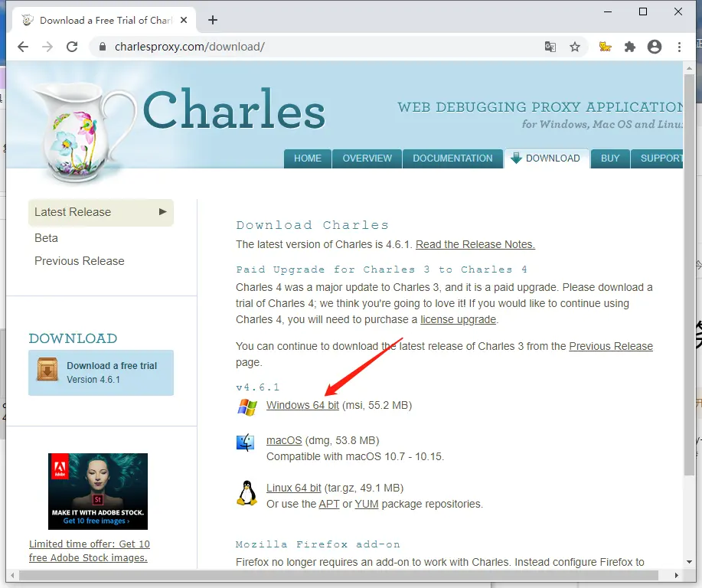The width and height of the screenshot is (702, 588).
Task: Open the DOCUMENTATION nav tab
Action: 452,158
